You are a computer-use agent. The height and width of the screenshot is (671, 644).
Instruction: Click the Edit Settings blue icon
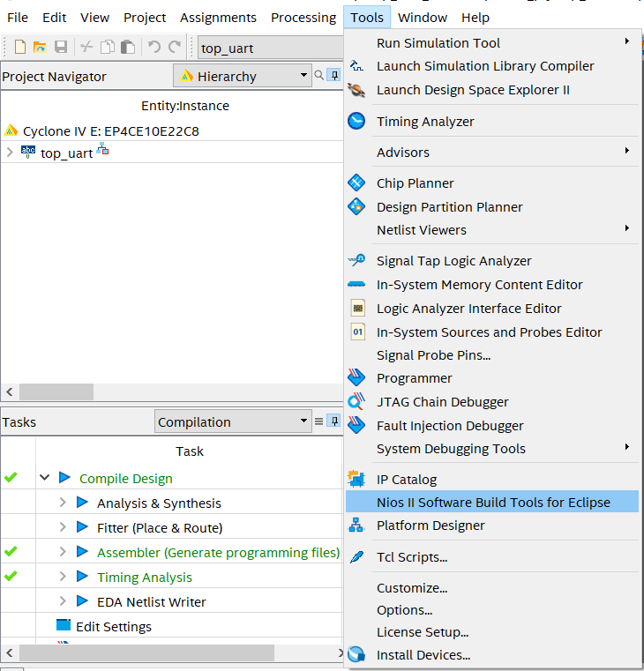pos(64,625)
